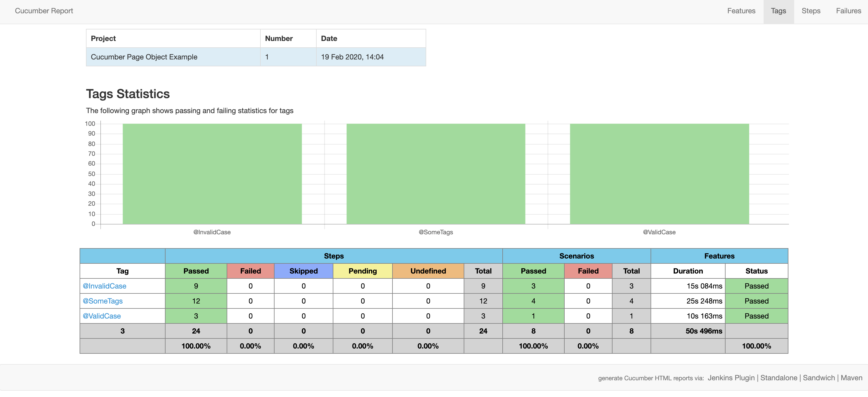Follow the Maven footer link
The height and width of the screenshot is (397, 868).
851,378
